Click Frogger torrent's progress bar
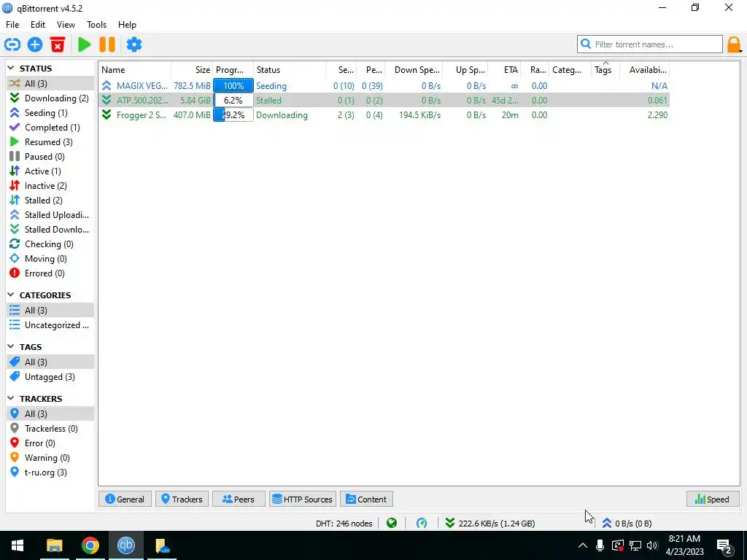Image resolution: width=747 pixels, height=560 pixels. [x=233, y=115]
